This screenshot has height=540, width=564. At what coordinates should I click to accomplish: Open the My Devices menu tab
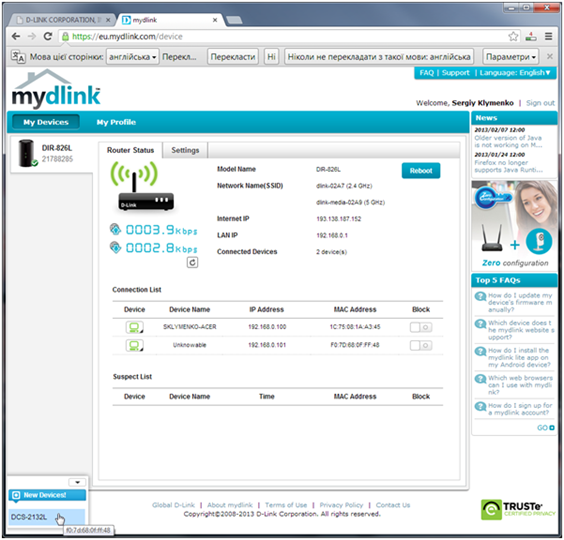(46, 122)
